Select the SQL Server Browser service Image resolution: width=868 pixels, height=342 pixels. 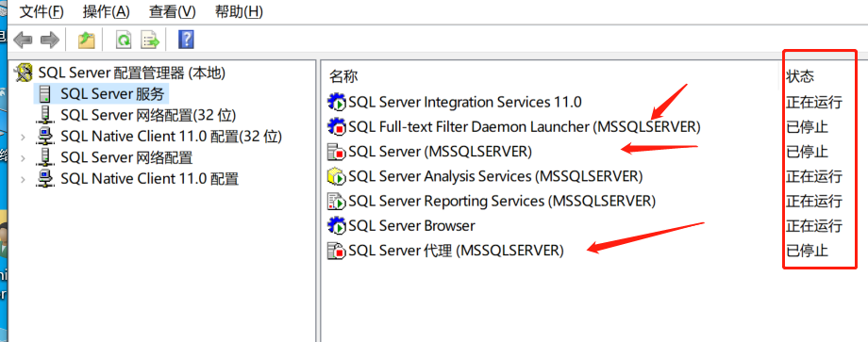412,225
